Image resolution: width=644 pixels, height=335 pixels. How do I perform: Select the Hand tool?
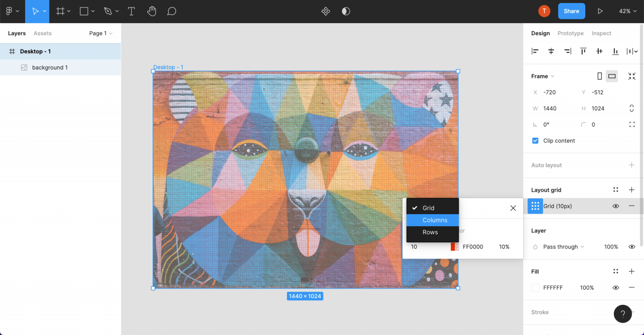click(x=151, y=11)
